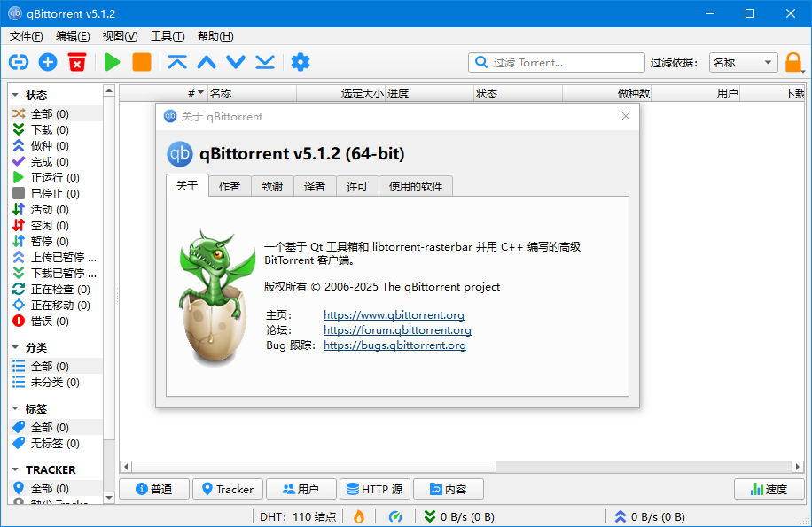812x527 pixels.
Task: Filter by 暂停 (0) status
Action: point(56,242)
